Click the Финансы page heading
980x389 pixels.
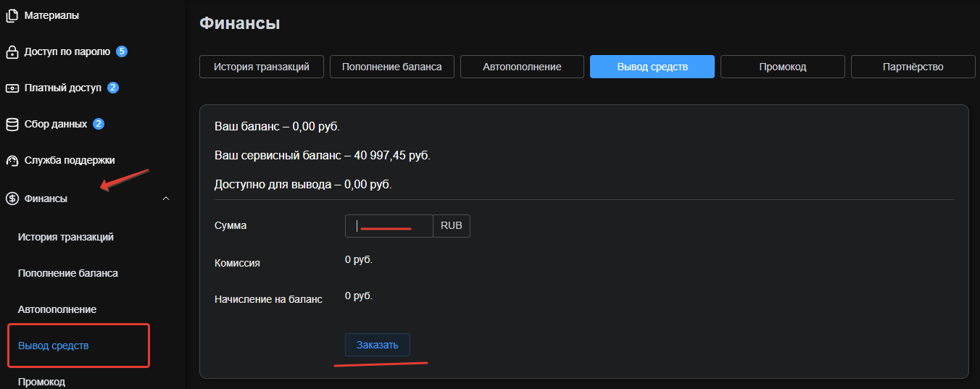240,23
